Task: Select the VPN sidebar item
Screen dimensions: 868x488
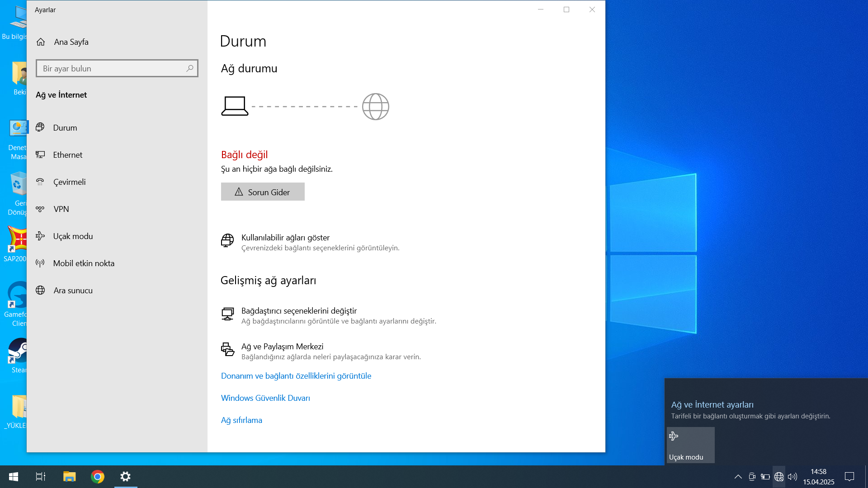Action: pos(61,209)
